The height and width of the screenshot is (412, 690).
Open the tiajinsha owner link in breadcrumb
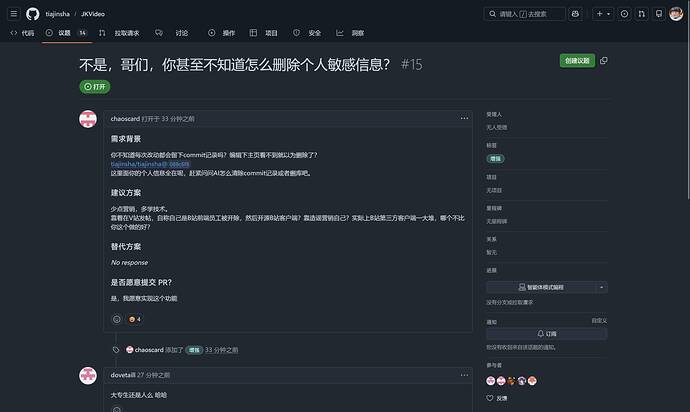(x=58, y=14)
